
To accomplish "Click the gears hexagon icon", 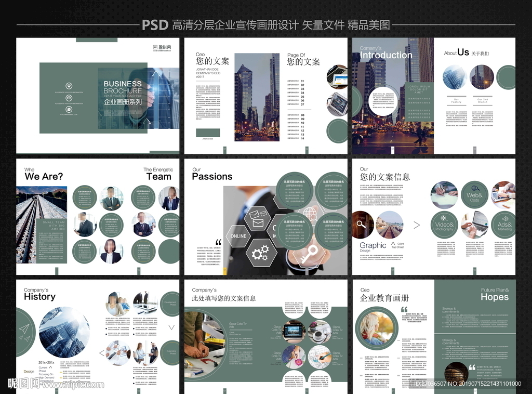I will click(260, 254).
